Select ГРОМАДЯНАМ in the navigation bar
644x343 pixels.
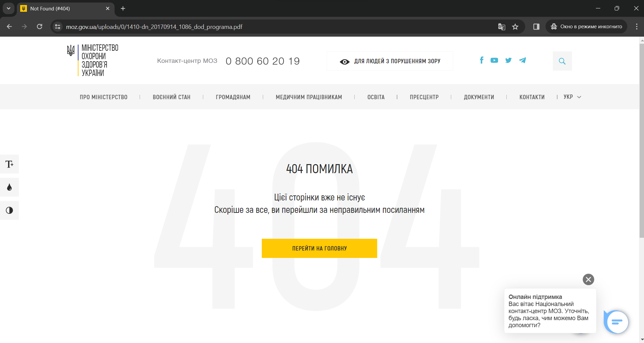(233, 97)
